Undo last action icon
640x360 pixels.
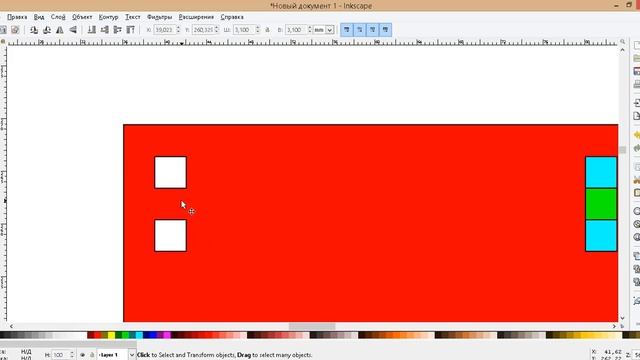click(637, 135)
